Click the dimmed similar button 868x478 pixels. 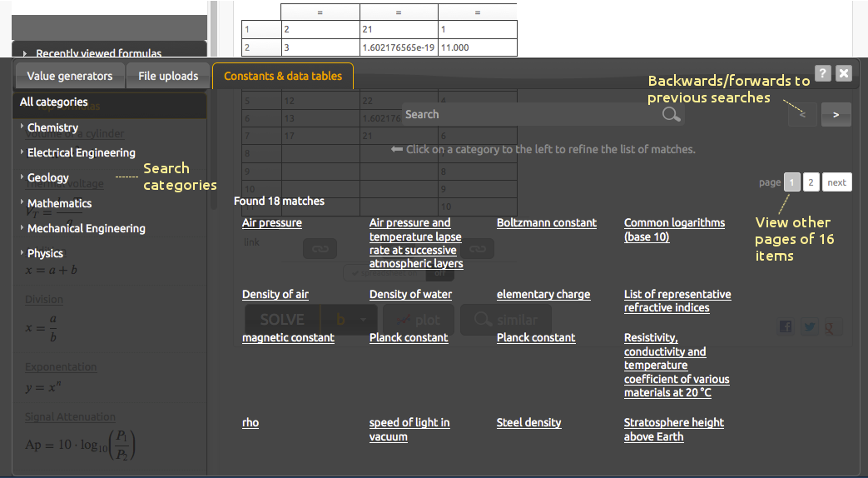tap(506, 320)
